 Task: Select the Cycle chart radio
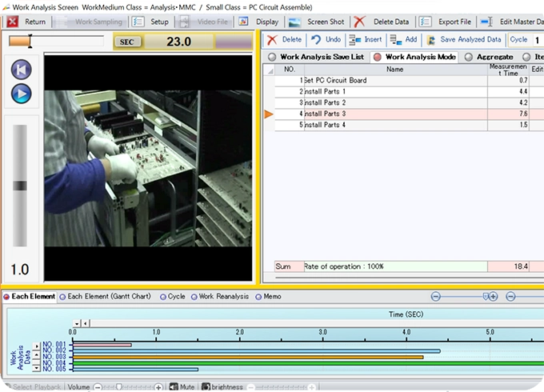pyautogui.click(x=162, y=297)
